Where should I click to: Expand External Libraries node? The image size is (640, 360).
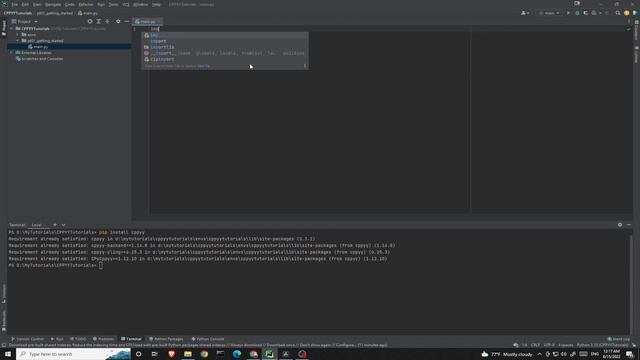pyautogui.click(x=11, y=53)
